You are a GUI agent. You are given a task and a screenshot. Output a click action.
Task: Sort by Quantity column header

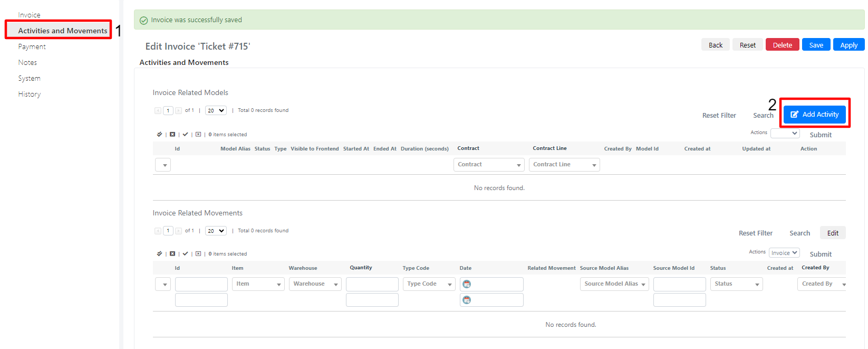361,268
